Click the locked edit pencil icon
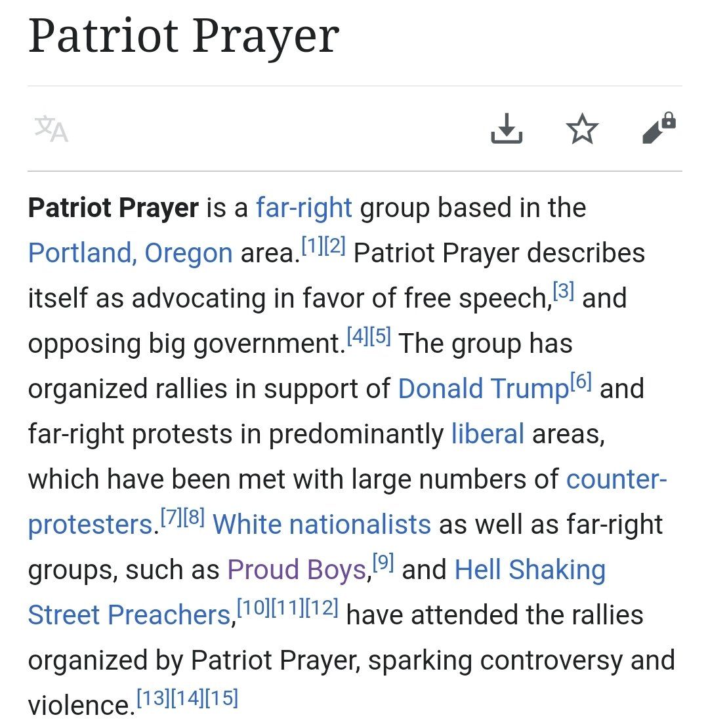Screen dimensions: 708x728 pyautogui.click(x=658, y=127)
